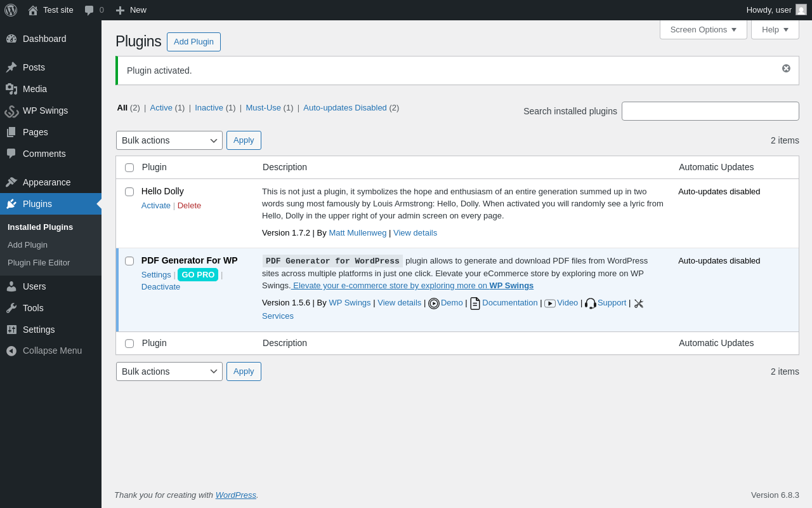Click the WP Swings icon in sidebar
Image resolution: width=812 pixels, height=508 pixels.
pos(11,110)
